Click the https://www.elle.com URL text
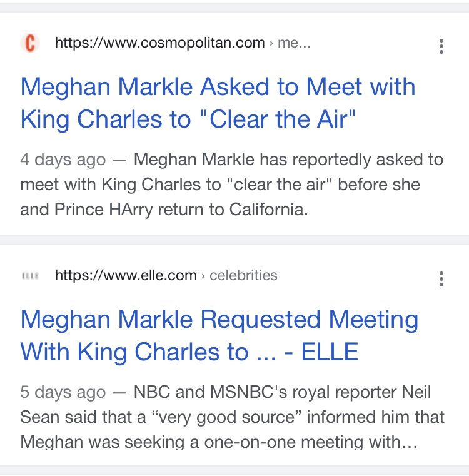This screenshot has width=469, height=476. (126, 275)
